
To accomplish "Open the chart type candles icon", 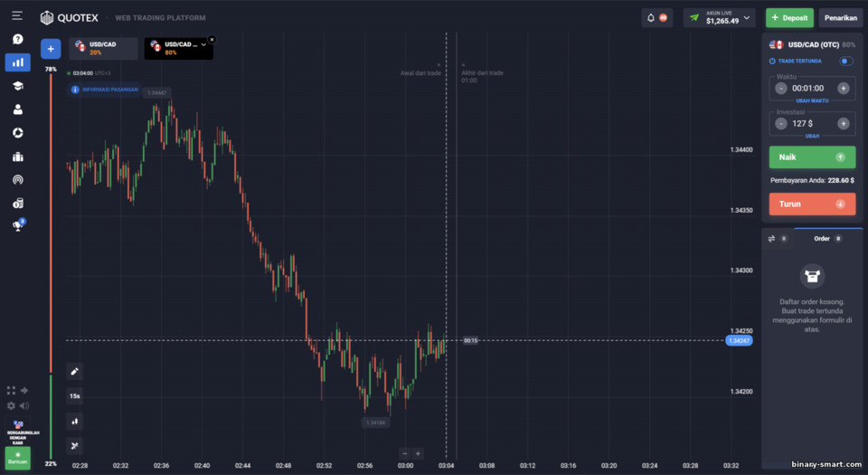I will click(x=75, y=422).
